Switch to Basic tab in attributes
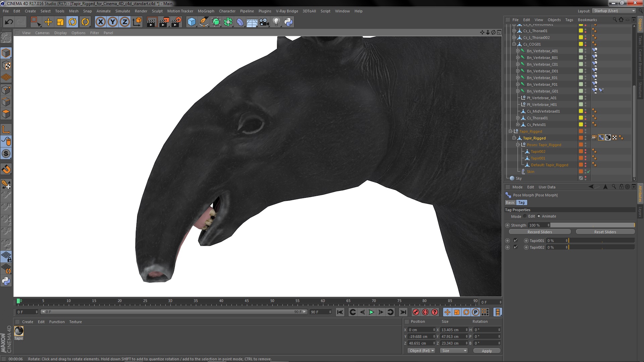 pyautogui.click(x=510, y=202)
